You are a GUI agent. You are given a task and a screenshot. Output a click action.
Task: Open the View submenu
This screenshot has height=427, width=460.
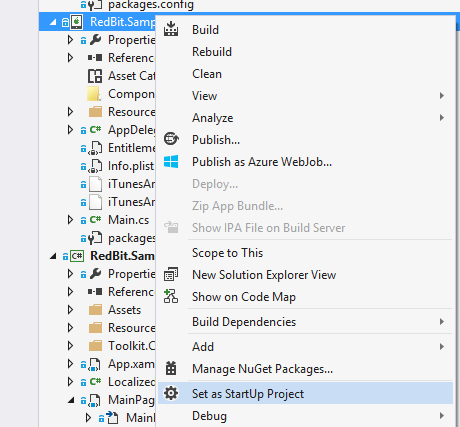click(305, 96)
